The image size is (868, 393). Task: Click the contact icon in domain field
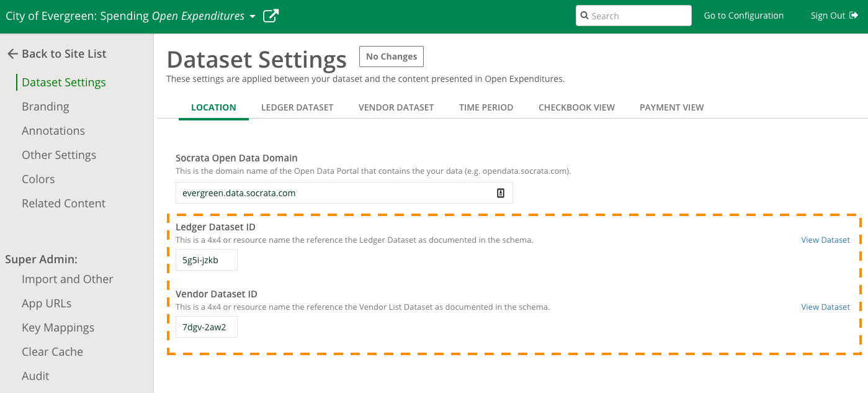501,193
